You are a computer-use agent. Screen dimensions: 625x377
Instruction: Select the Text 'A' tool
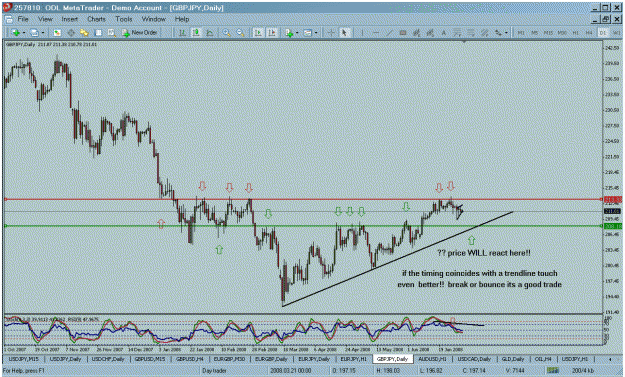[x=444, y=33]
